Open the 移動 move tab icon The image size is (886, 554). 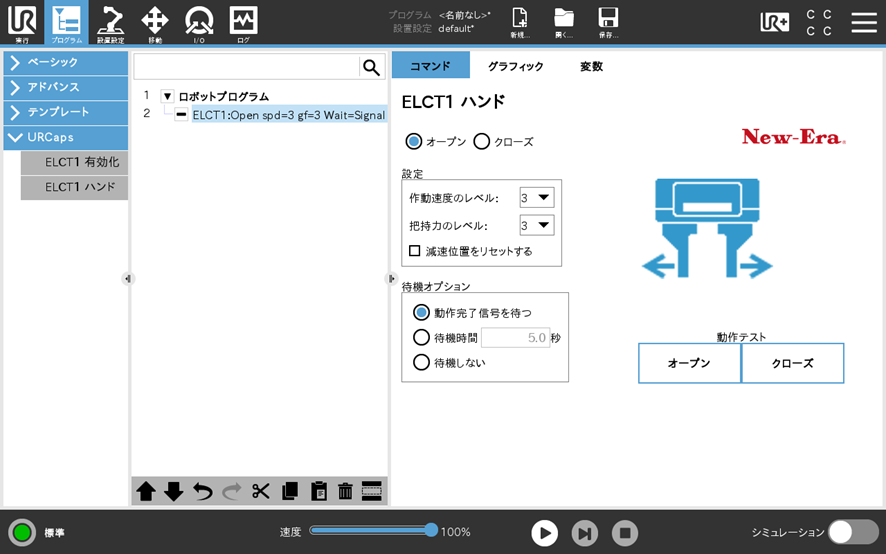[155, 23]
